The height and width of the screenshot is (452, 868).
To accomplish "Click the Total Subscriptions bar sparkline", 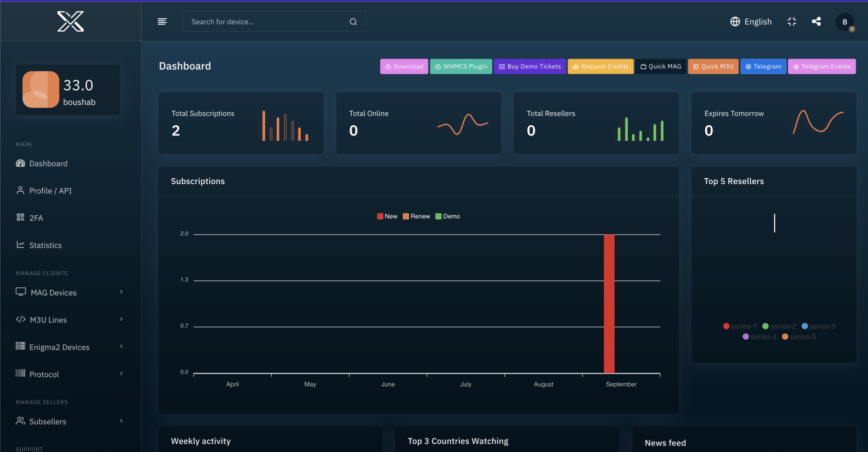I will 285,126.
